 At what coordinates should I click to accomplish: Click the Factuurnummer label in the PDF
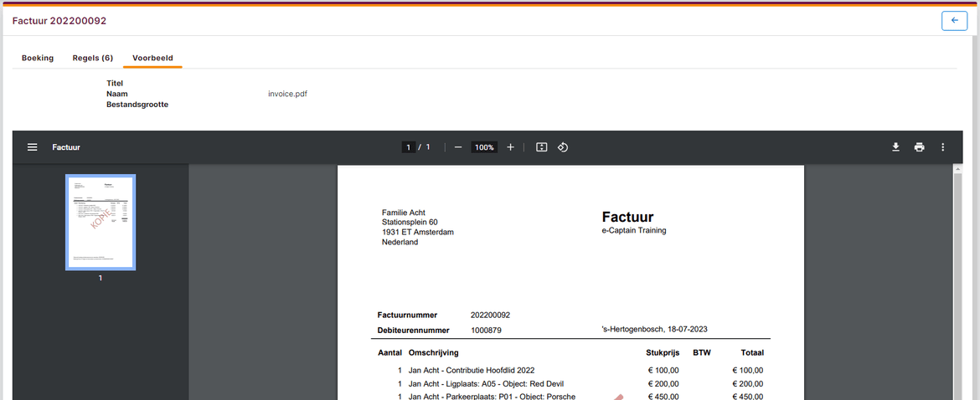408,315
